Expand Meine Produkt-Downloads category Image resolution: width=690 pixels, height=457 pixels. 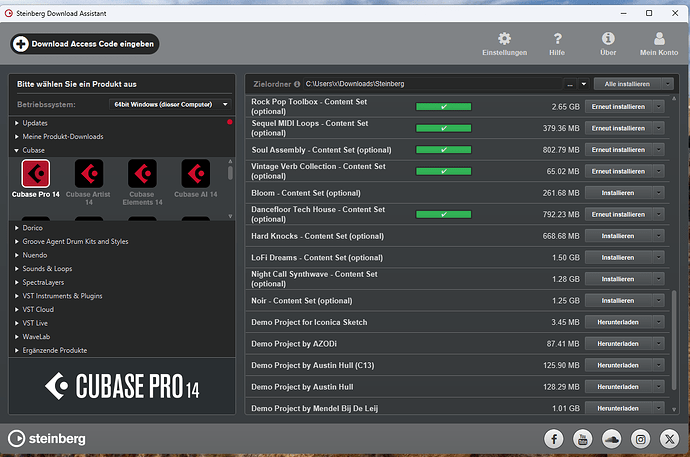coord(17,137)
